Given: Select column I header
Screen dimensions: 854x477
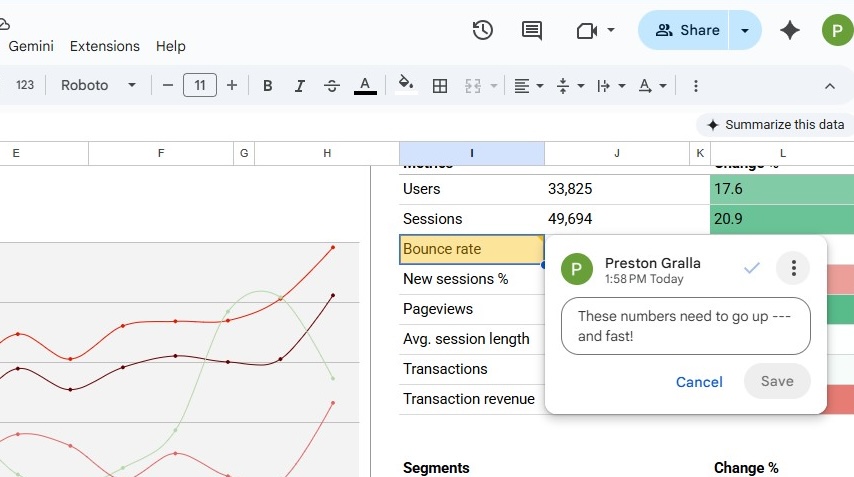Looking at the screenshot, I should (472, 153).
